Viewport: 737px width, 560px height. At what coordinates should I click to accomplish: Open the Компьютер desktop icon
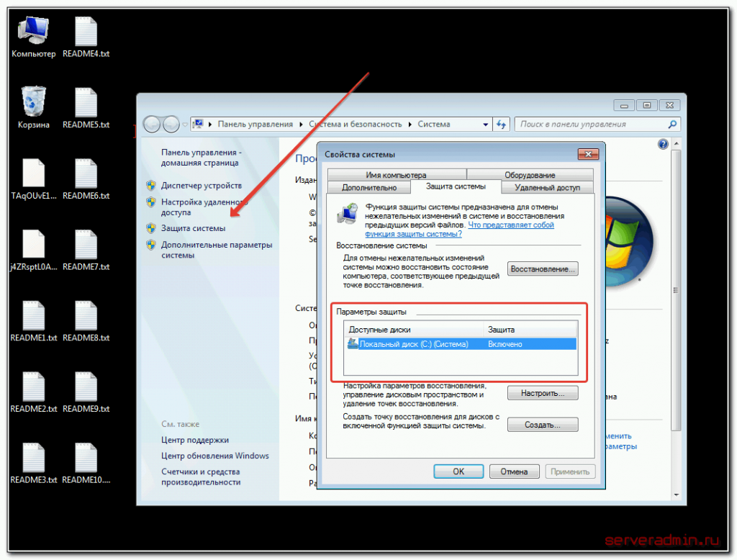pos(33,35)
